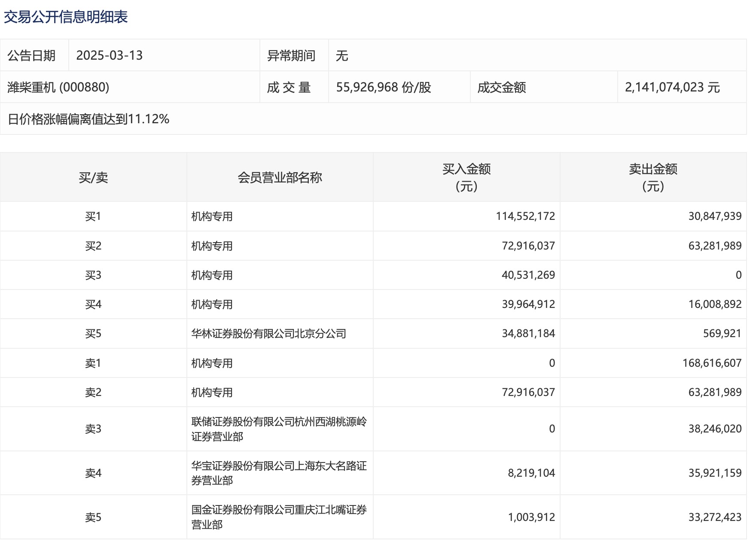
Task: Click 华林证券股份有限公司北京分公司
Action: click(x=268, y=333)
